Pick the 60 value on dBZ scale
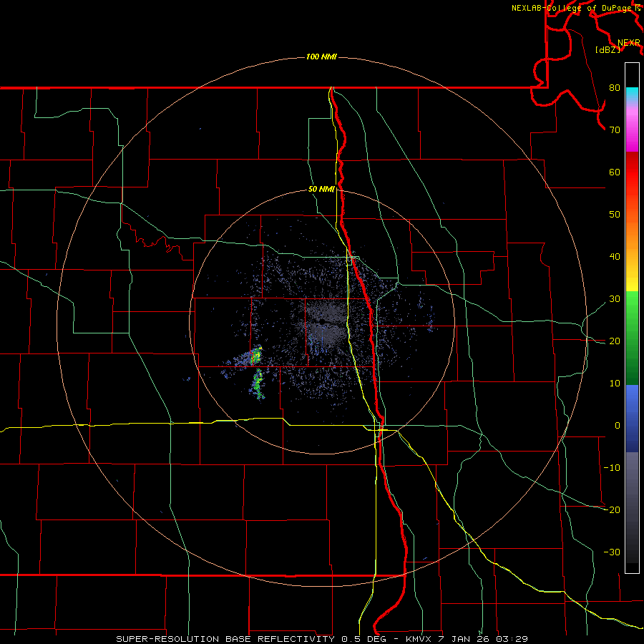644x644 pixels. pos(615,172)
